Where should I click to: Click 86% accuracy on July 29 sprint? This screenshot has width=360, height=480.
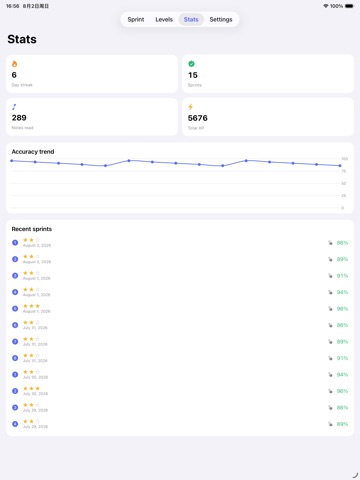point(342,408)
